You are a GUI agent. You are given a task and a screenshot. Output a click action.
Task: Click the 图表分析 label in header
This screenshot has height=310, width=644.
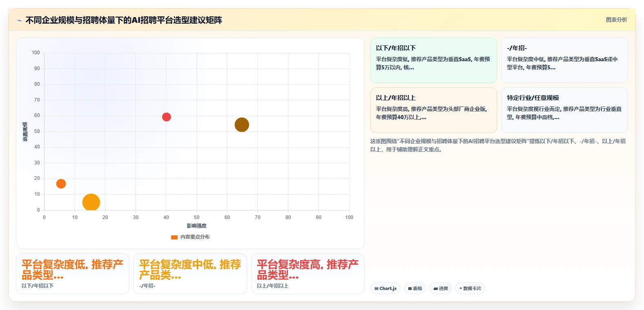(616, 20)
